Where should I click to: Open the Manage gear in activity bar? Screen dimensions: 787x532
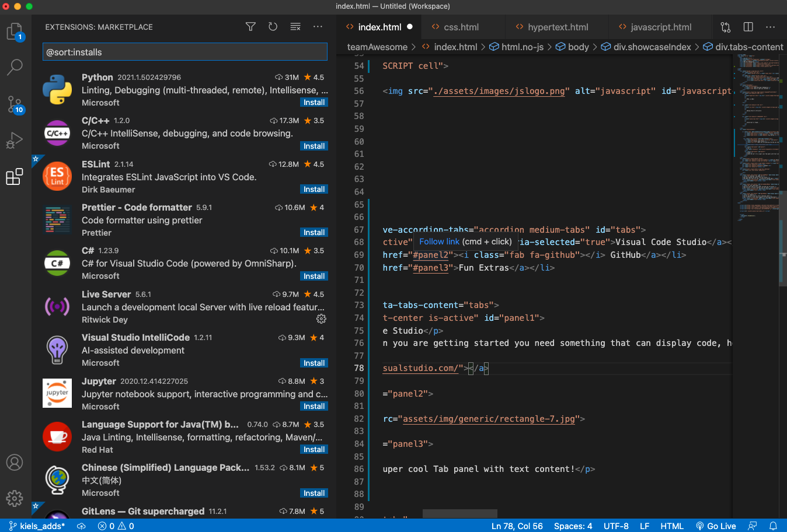(15, 498)
